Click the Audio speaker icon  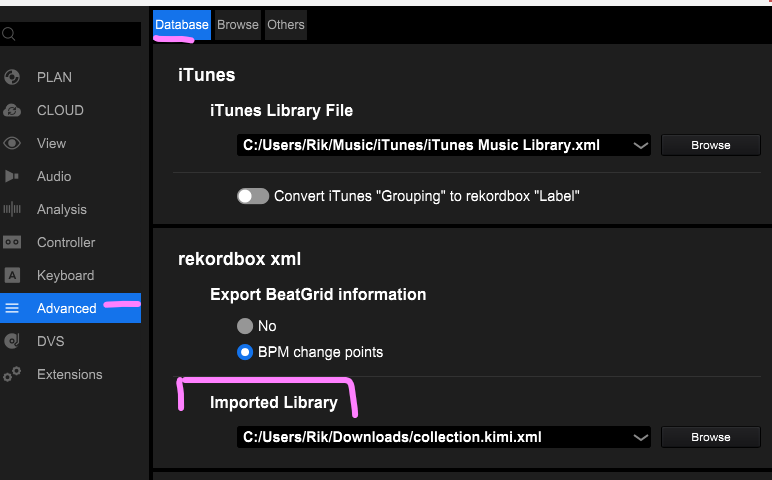12,176
